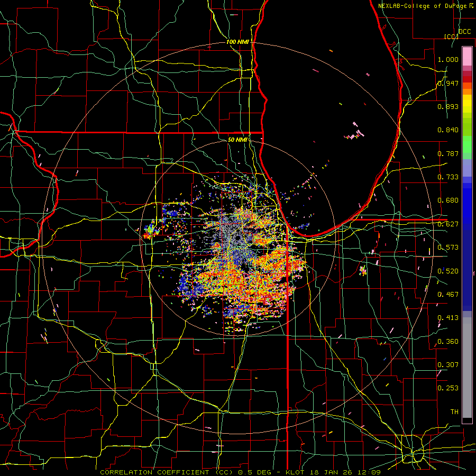The width and height of the screenshot is (476, 476).
Task: Select the 0.840 scale value
Action: coord(448,130)
